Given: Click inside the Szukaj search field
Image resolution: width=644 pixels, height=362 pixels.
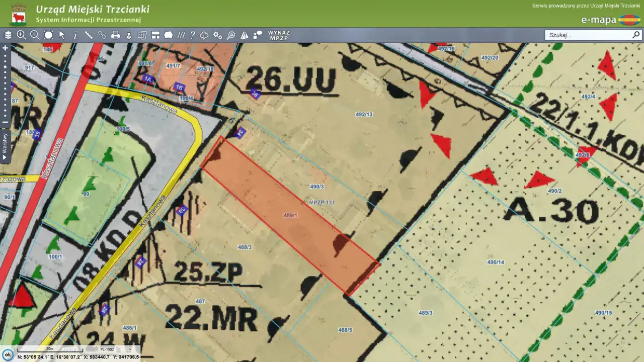Looking at the screenshot, I should pyautogui.click(x=588, y=35).
